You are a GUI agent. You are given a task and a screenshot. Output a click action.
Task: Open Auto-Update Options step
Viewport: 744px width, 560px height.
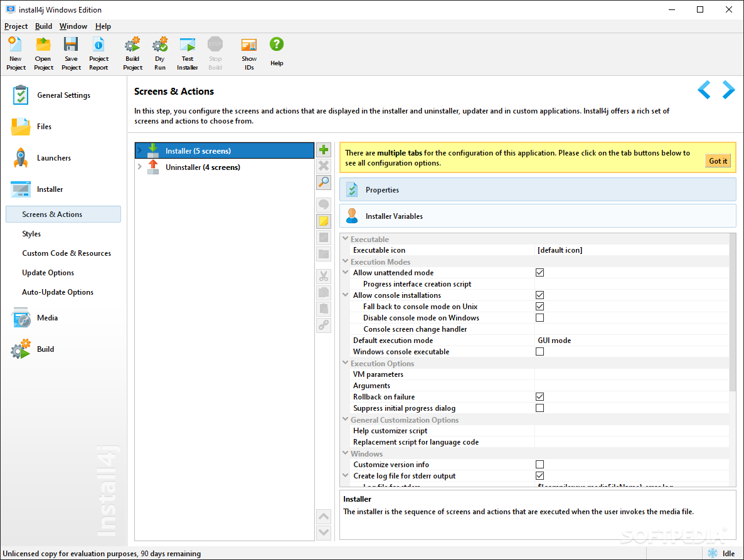pos(58,292)
